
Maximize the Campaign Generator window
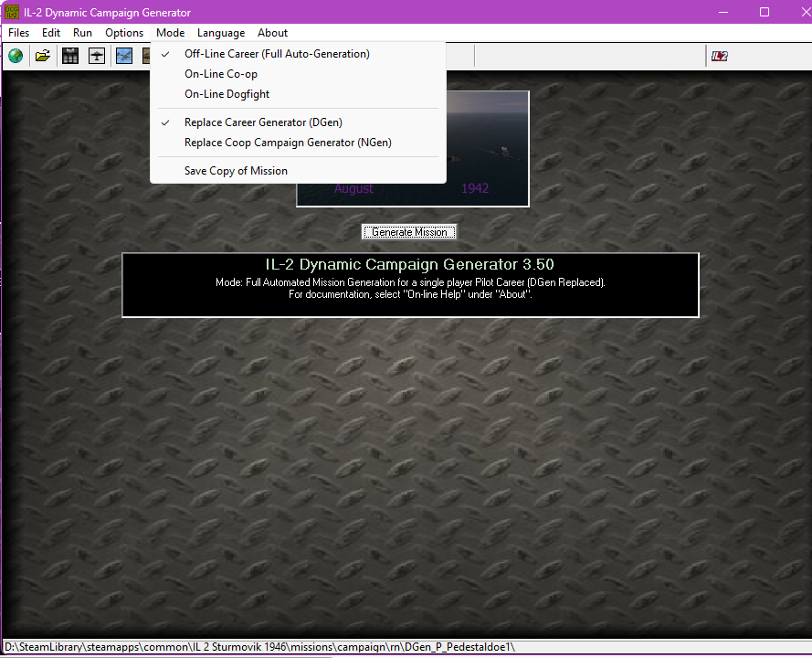[765, 12]
